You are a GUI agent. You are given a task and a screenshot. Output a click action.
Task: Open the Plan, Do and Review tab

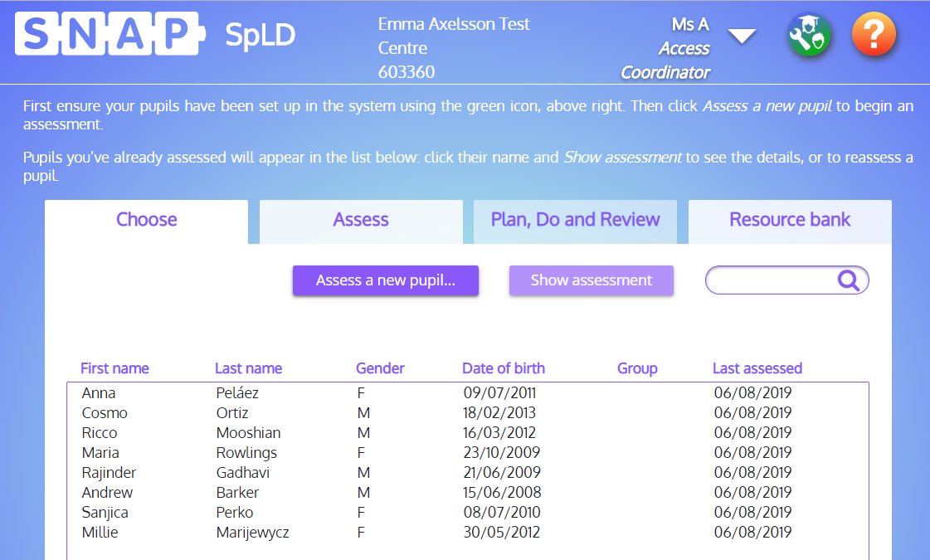575,220
